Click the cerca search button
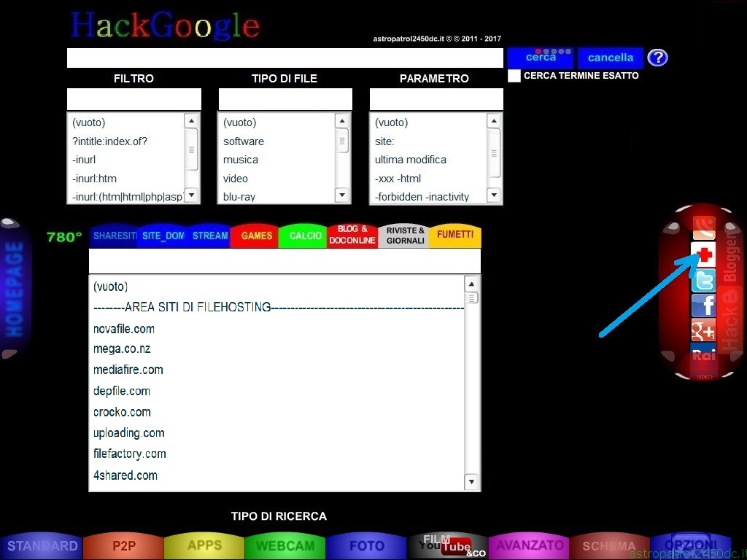Viewport: 747px width, 560px height. coord(541,58)
